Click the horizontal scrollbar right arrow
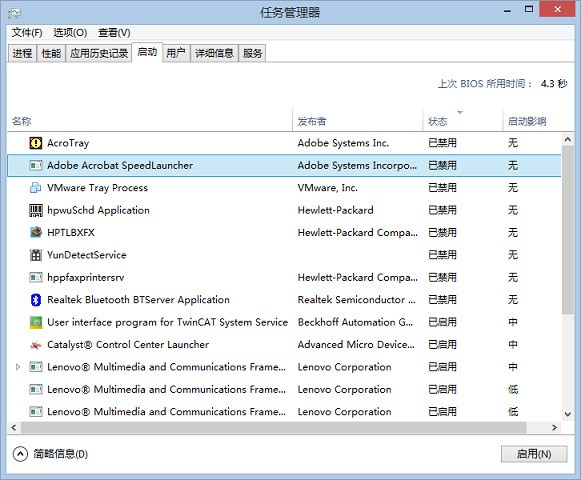 tap(554, 427)
